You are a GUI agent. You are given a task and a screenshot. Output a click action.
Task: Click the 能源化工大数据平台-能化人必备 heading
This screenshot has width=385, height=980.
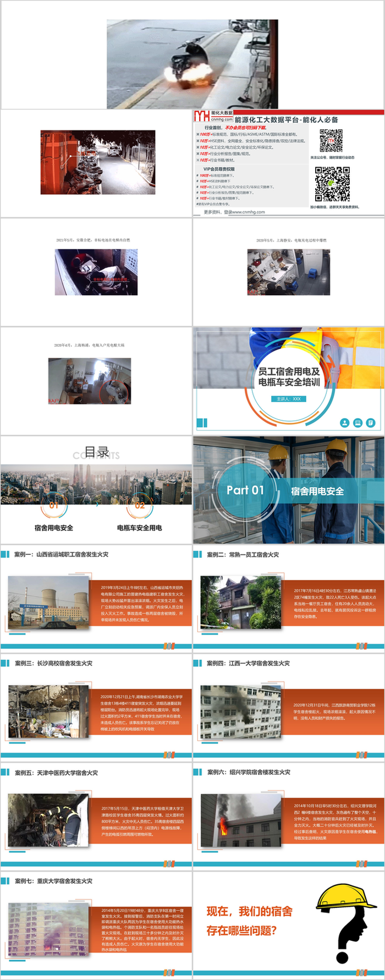point(287,119)
